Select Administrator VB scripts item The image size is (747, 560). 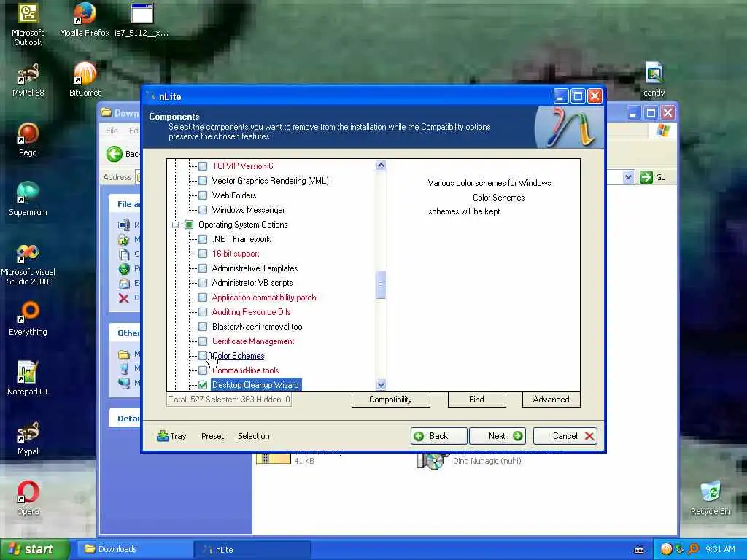(x=252, y=283)
